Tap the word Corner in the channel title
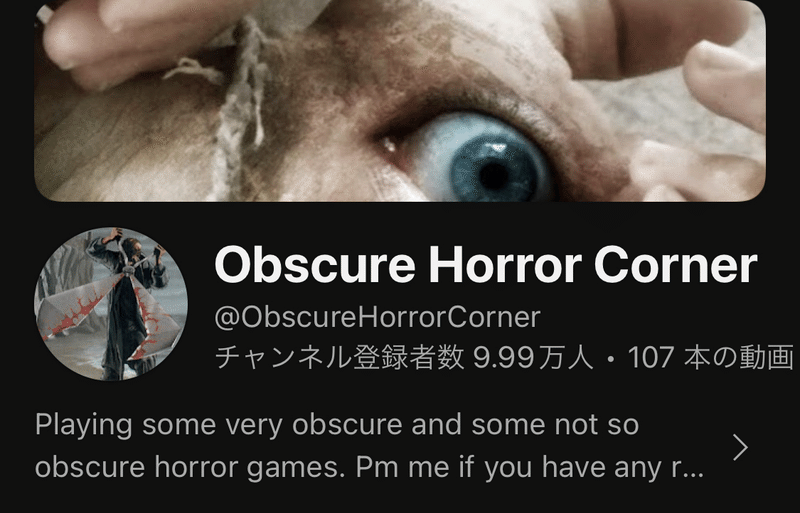The width and height of the screenshot is (800, 513). pos(676,265)
